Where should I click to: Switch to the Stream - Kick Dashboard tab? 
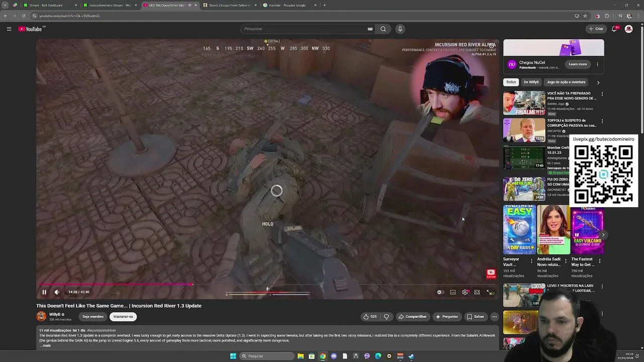pyautogui.click(x=49, y=5)
